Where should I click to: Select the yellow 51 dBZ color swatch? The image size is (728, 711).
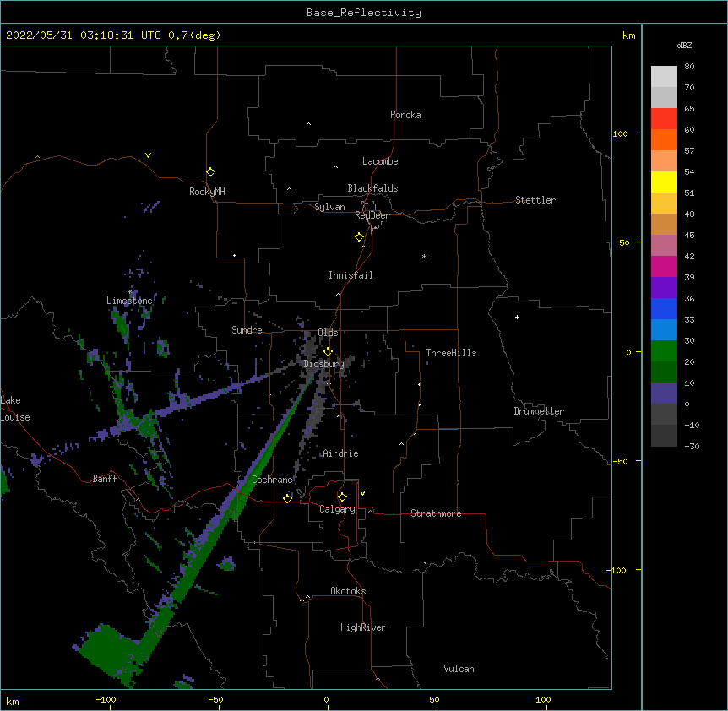tap(664, 182)
